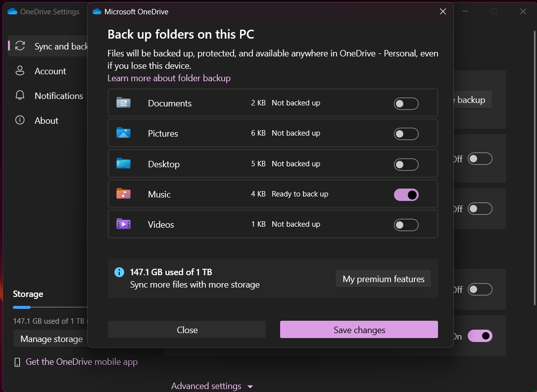Screen dimensions: 537x392
Task: Click the '147.1 GB used of 1 TB' dialog text
Action: pyautogui.click(x=171, y=272)
